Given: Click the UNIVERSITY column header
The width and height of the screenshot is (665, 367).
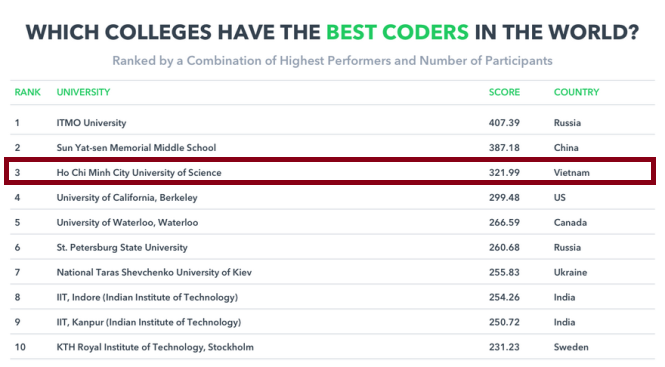Looking at the screenshot, I should click(84, 92).
